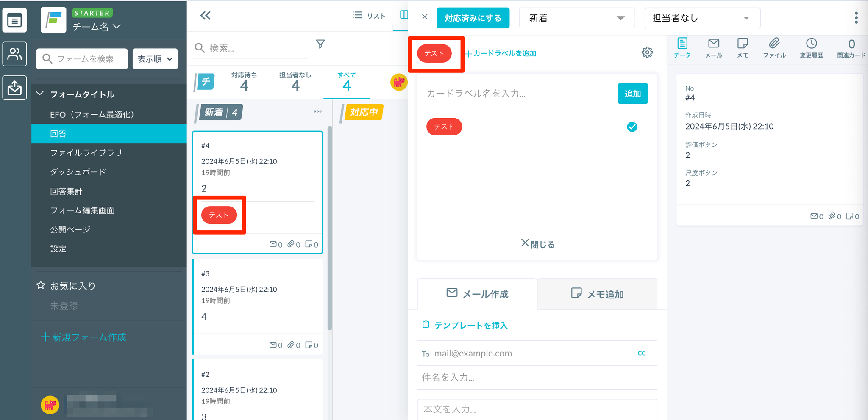Click 新規フォーム作成 link

click(x=83, y=337)
